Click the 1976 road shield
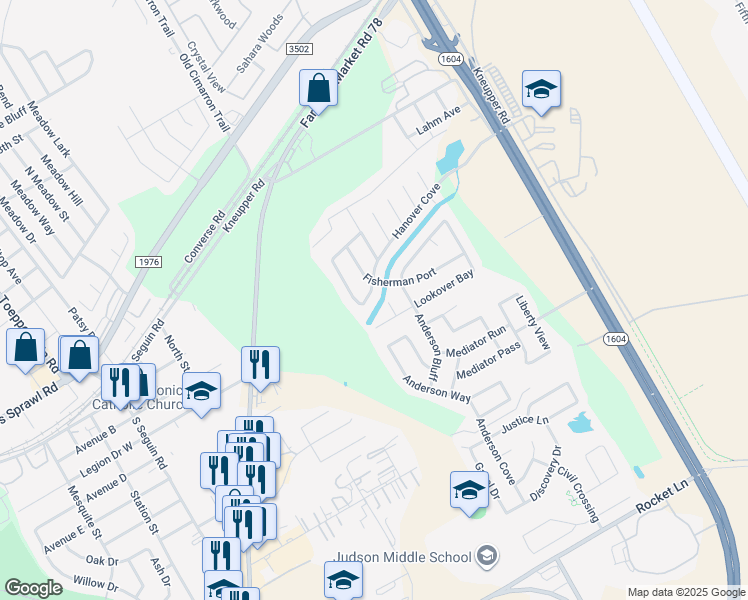This screenshot has width=748, height=600. pos(148,262)
